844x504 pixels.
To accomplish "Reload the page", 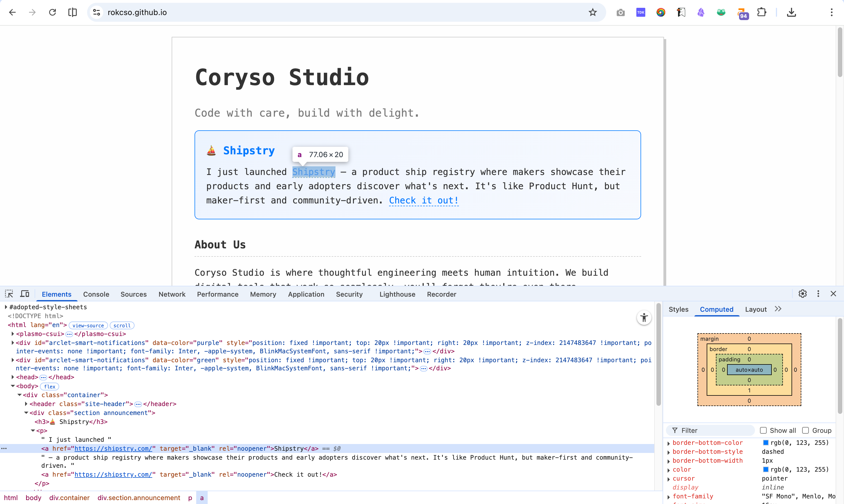I will (52, 13).
